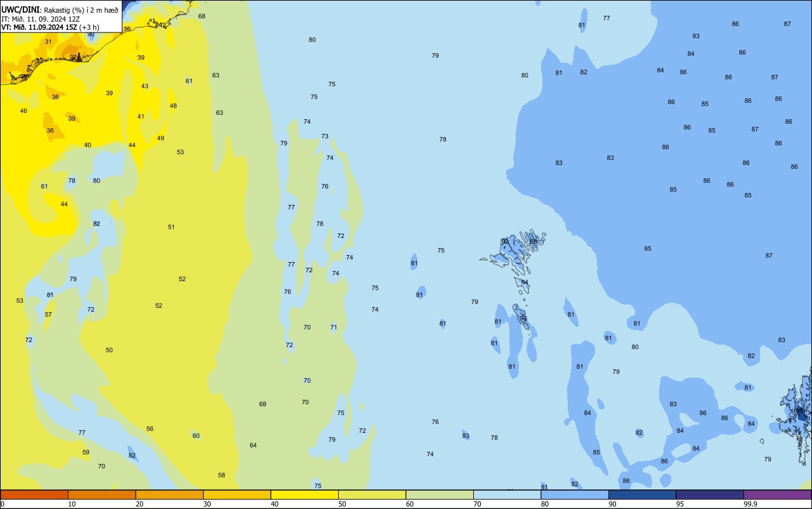Click the humidity value '31' on the map
Viewport: 812px width, 509px height.
tap(48, 42)
